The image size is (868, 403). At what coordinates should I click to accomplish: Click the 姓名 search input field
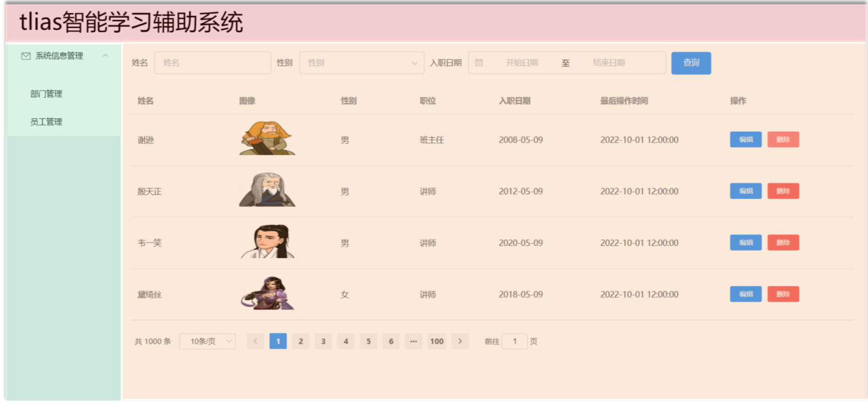212,63
